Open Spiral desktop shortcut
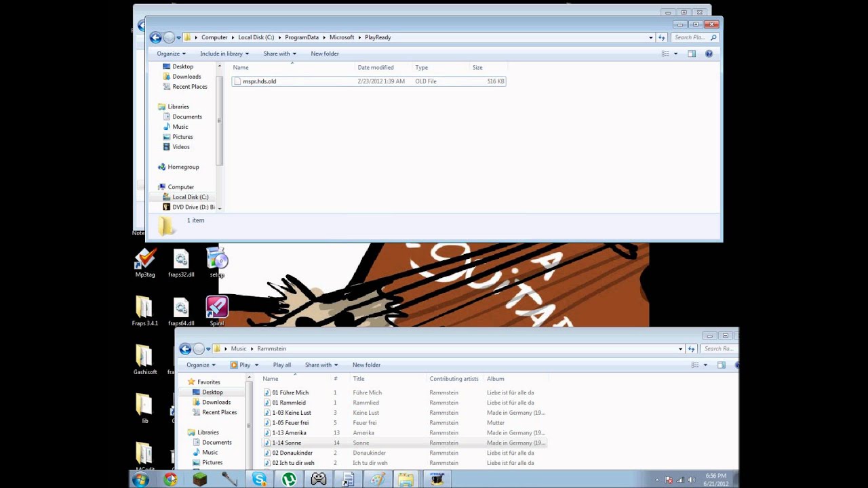This screenshot has height=488, width=868. [x=217, y=312]
